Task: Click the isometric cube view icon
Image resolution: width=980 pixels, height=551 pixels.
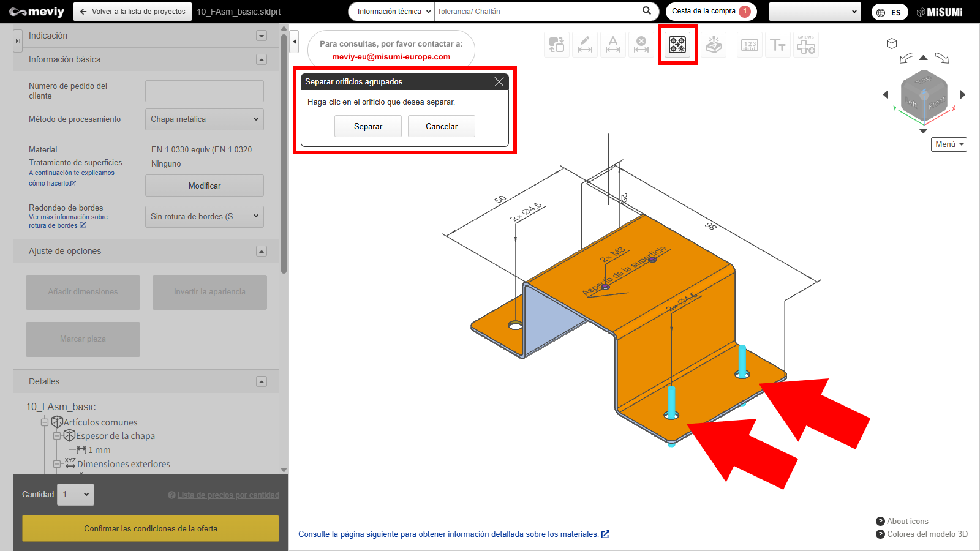Action: (x=892, y=43)
